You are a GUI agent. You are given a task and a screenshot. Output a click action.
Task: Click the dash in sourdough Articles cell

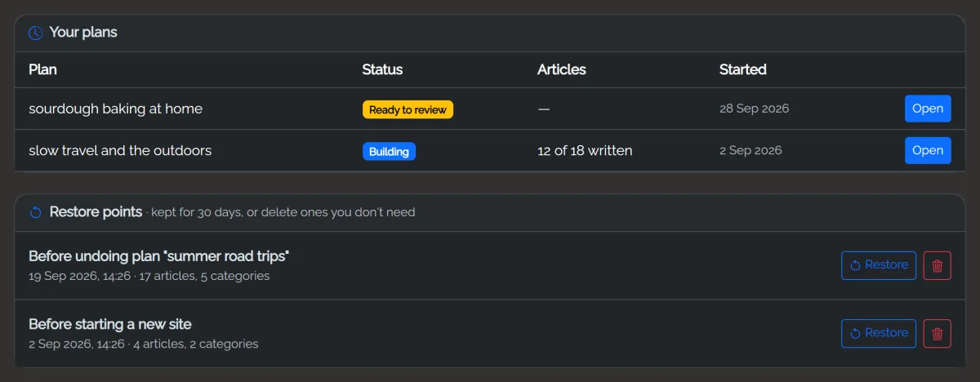pos(544,109)
